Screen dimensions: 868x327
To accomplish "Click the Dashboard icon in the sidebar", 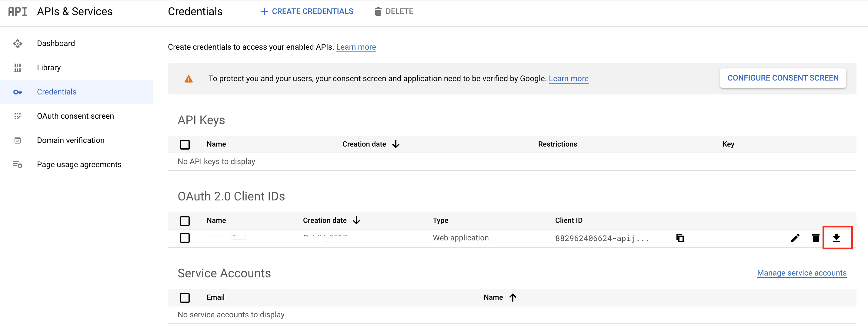I will [18, 43].
